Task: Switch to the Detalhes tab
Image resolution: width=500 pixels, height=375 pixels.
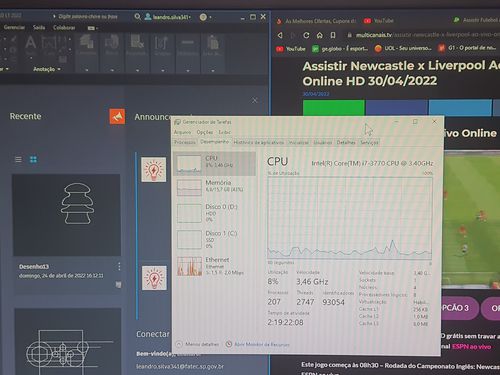Action: [x=346, y=142]
